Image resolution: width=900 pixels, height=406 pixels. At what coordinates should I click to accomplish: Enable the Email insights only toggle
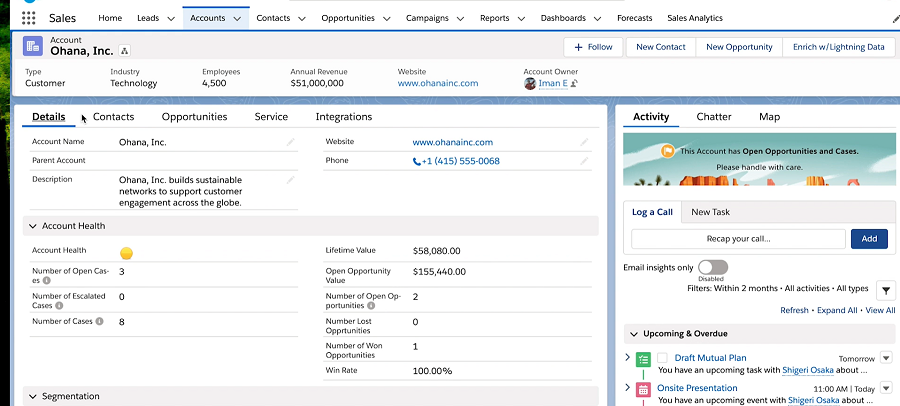712,267
